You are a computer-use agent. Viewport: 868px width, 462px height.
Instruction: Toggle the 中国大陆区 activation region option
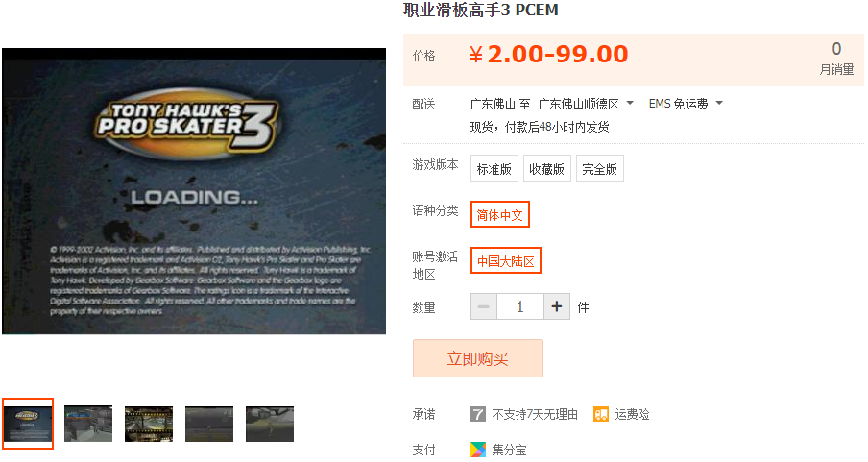tap(505, 260)
